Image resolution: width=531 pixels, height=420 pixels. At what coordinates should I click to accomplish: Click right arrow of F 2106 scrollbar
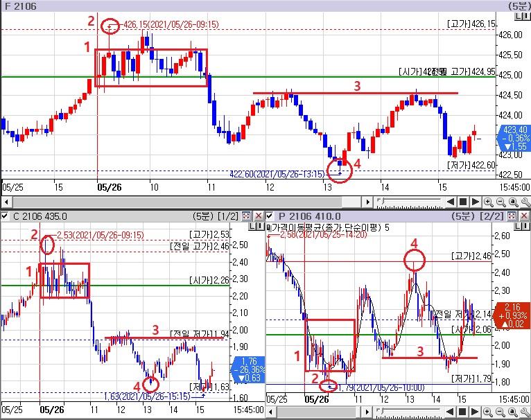coord(368,202)
